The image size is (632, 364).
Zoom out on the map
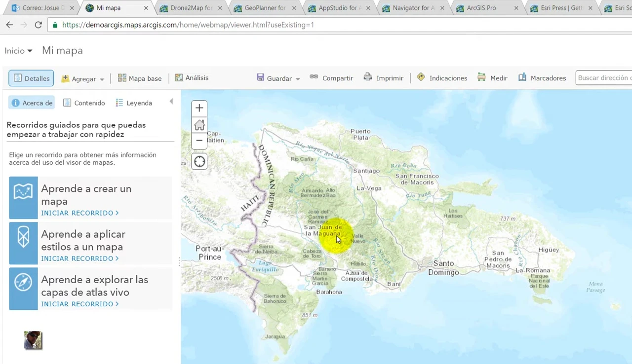click(199, 141)
